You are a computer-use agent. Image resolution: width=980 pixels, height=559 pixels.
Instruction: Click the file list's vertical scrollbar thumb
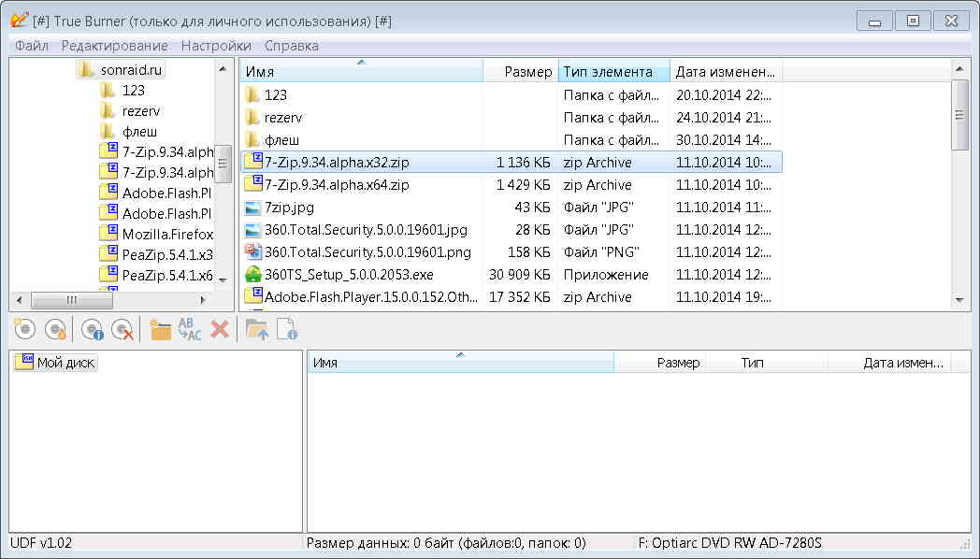[959, 114]
